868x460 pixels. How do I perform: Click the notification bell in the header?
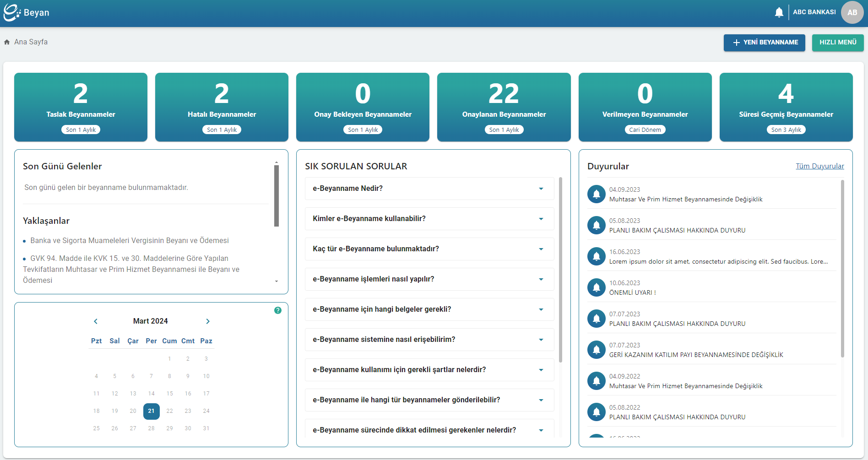(779, 12)
